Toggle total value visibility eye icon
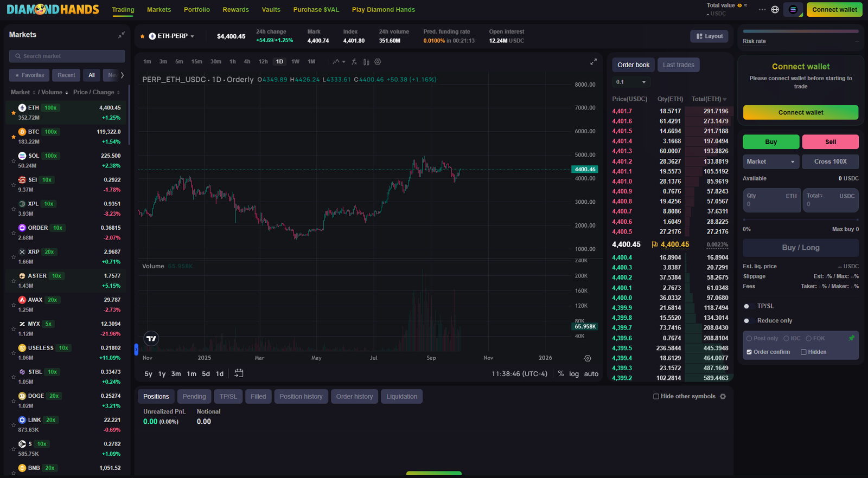 pos(739,5)
